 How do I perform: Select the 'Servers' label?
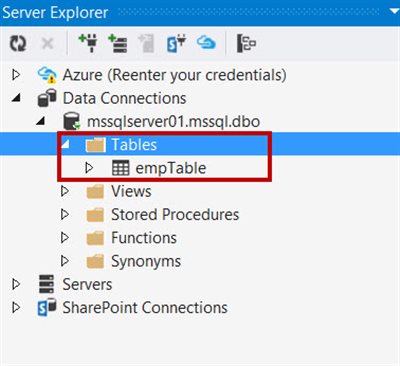click(87, 285)
